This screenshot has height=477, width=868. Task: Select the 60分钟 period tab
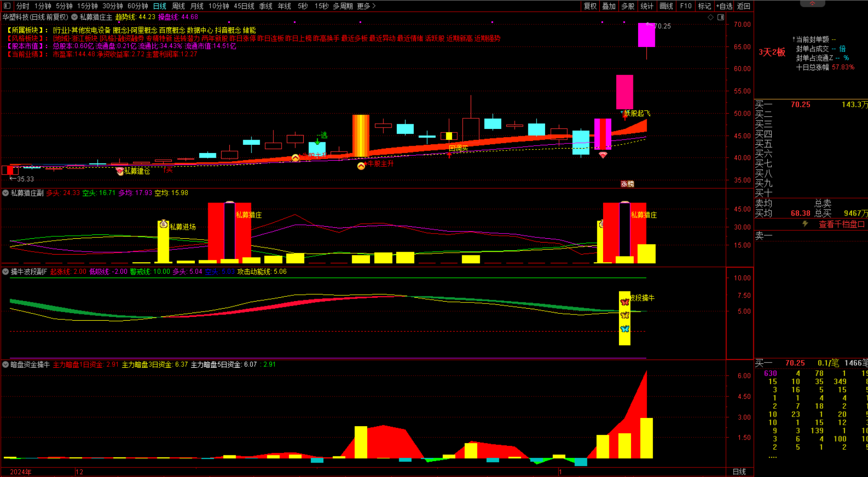137,6
